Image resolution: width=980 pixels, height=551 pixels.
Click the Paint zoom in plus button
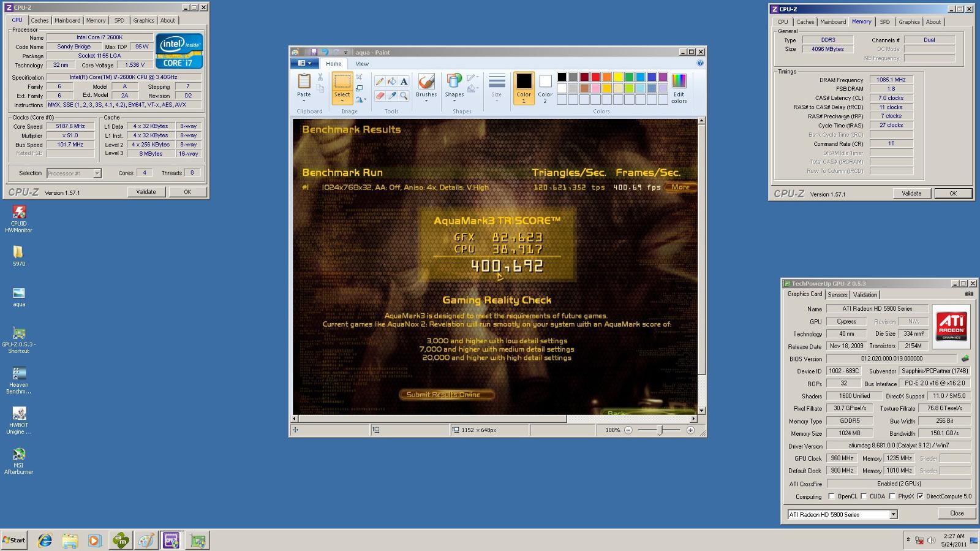(690, 430)
